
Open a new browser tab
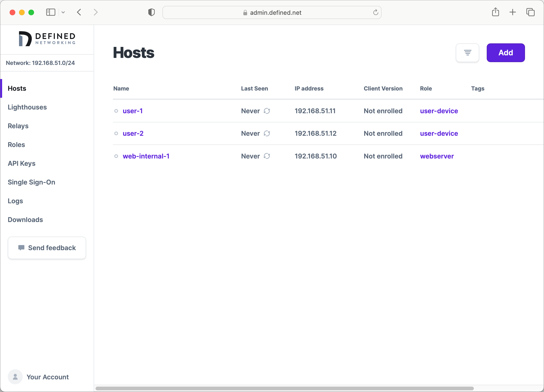512,12
